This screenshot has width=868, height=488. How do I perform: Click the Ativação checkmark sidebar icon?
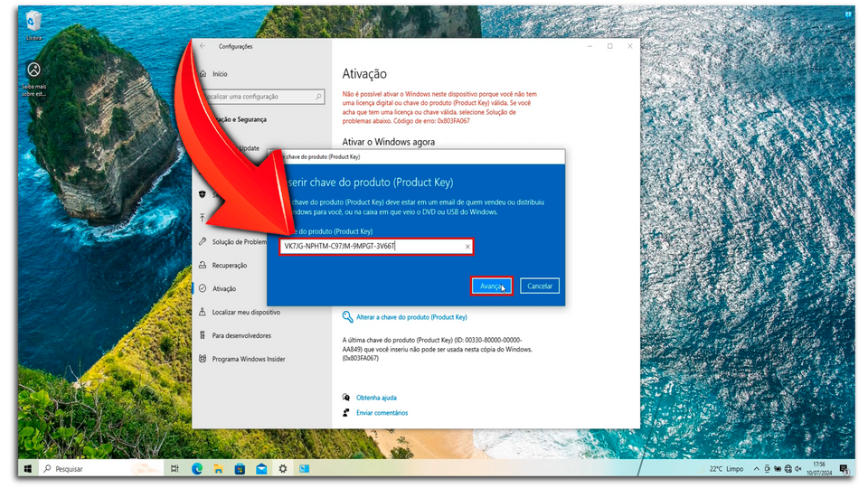(203, 288)
